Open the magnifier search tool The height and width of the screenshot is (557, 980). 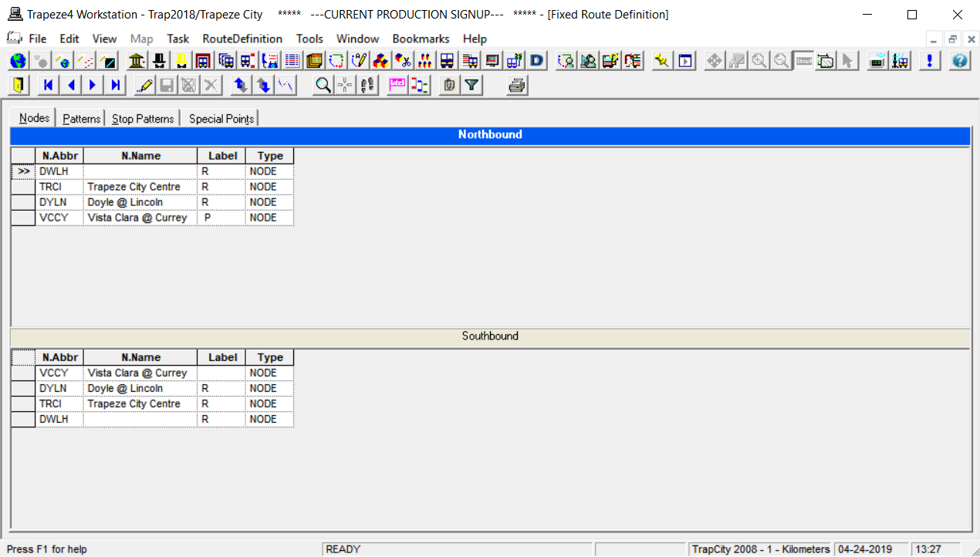point(323,85)
